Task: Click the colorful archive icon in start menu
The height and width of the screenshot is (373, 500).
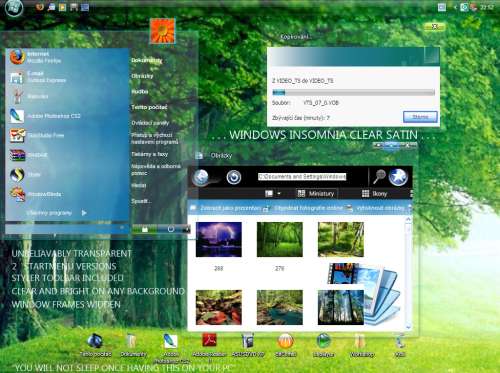Action: coord(17,155)
